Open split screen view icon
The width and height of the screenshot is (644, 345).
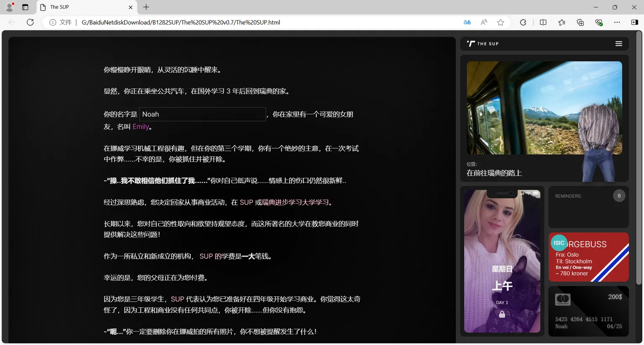[543, 23]
